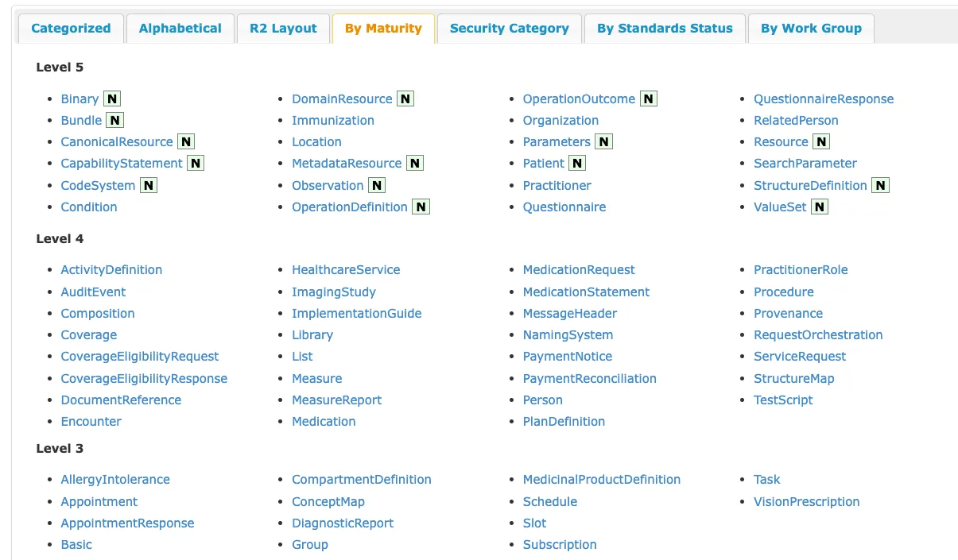Select the Security Category tab
The image size is (958, 560).
coord(509,28)
